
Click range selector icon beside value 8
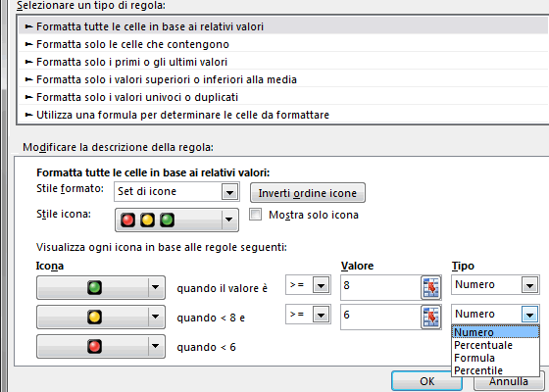tap(431, 288)
